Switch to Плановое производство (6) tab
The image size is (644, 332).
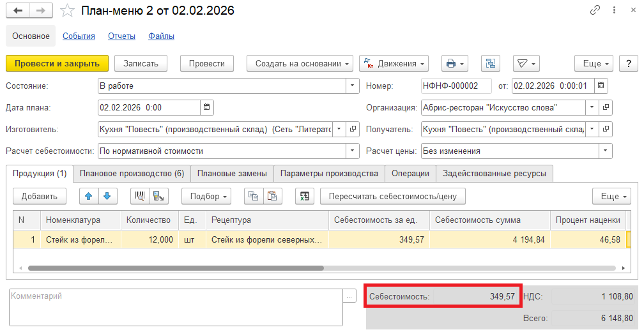(x=132, y=174)
